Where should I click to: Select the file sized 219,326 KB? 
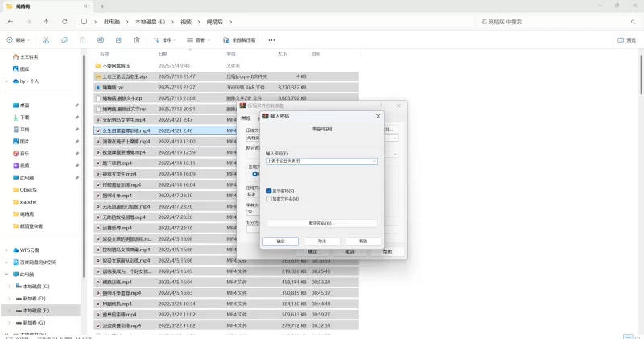coord(226,271)
